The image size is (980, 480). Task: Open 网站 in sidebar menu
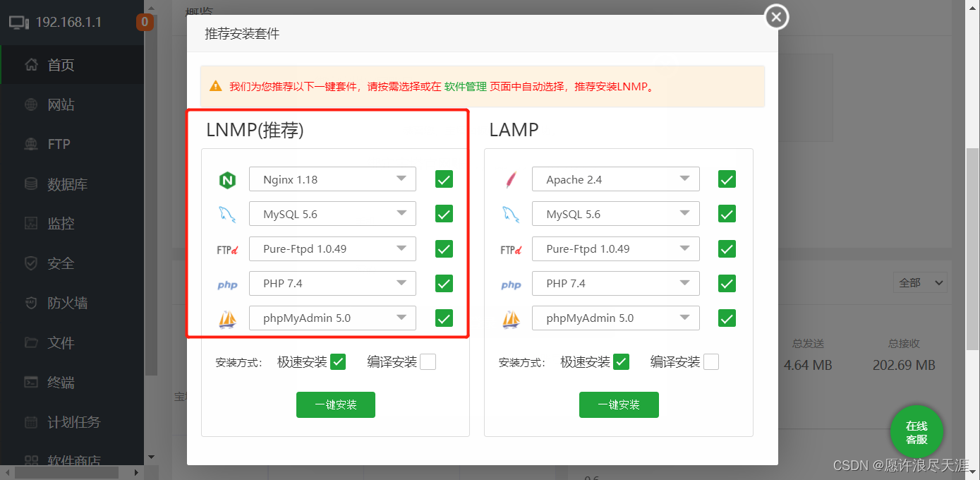pyautogui.click(x=72, y=104)
